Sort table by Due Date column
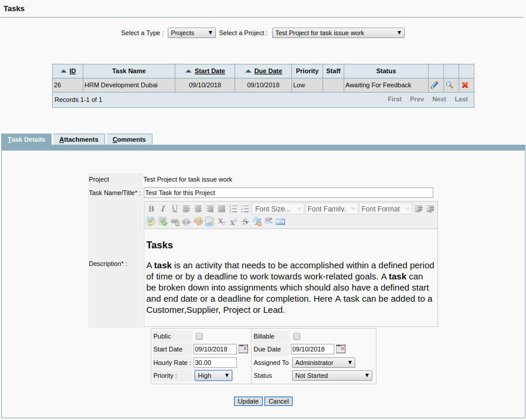 pyautogui.click(x=268, y=71)
